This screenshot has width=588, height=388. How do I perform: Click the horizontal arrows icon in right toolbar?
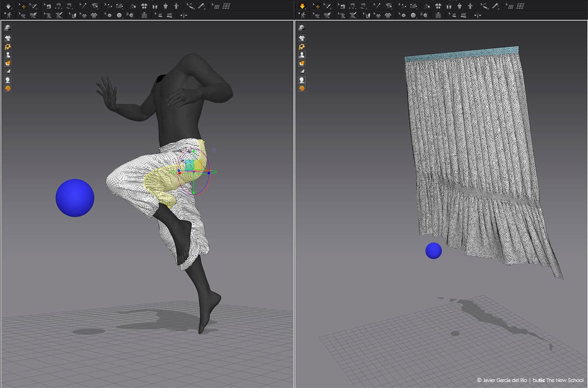pyautogui.click(x=477, y=15)
